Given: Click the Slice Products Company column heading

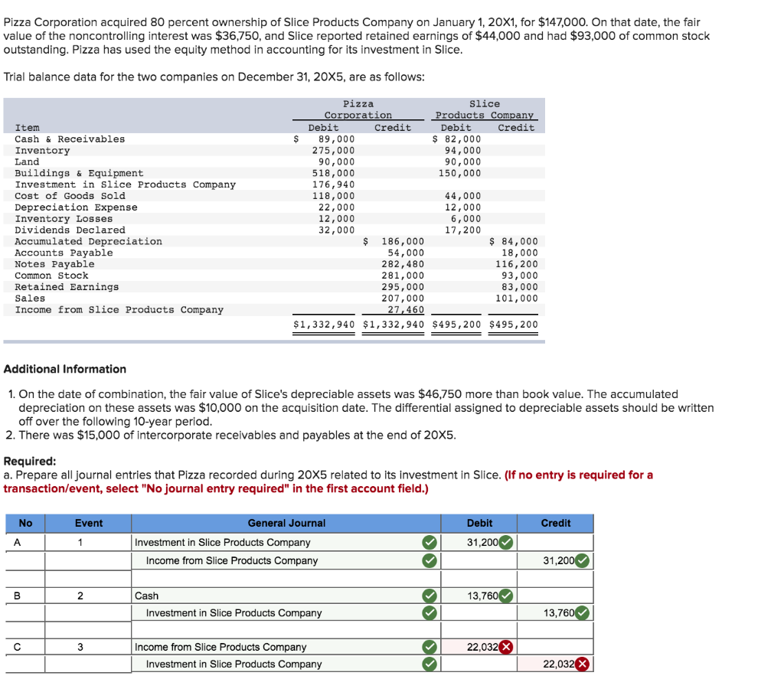Looking at the screenshot, I should click(x=485, y=109).
